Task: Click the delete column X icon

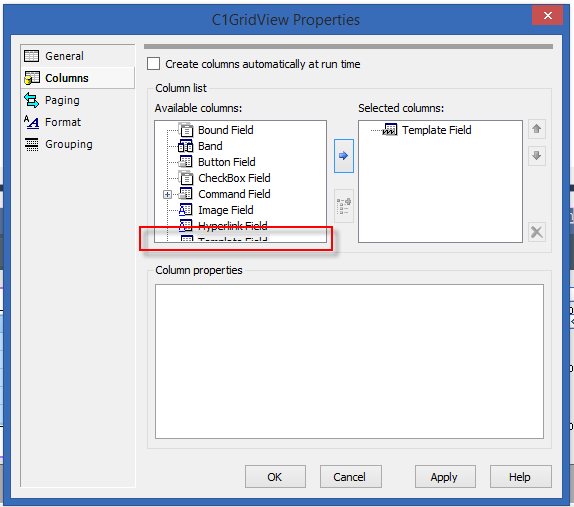Action: pyautogui.click(x=537, y=232)
